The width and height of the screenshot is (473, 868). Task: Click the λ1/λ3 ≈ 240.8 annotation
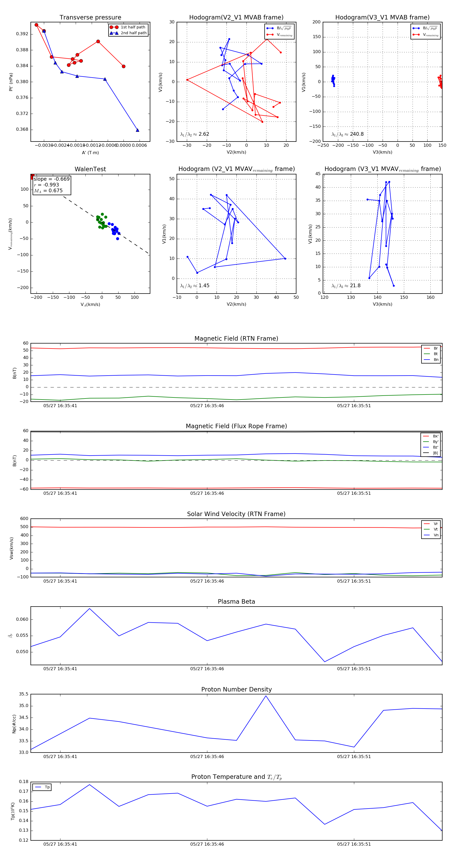click(347, 134)
